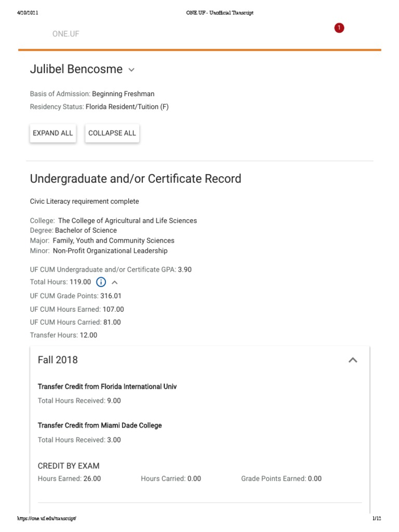Screen dimensions: 399x532
Task: Click Civic Literacy requirement complete text
Action: (84, 201)
